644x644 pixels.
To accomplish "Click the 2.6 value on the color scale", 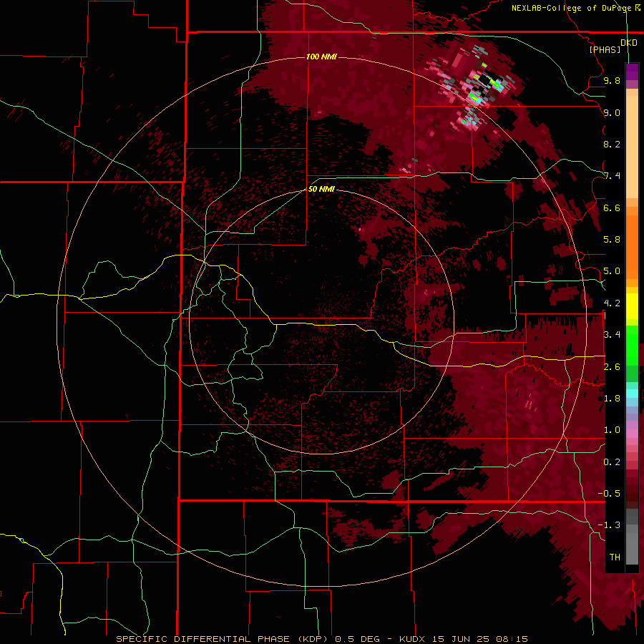I will pos(612,367).
